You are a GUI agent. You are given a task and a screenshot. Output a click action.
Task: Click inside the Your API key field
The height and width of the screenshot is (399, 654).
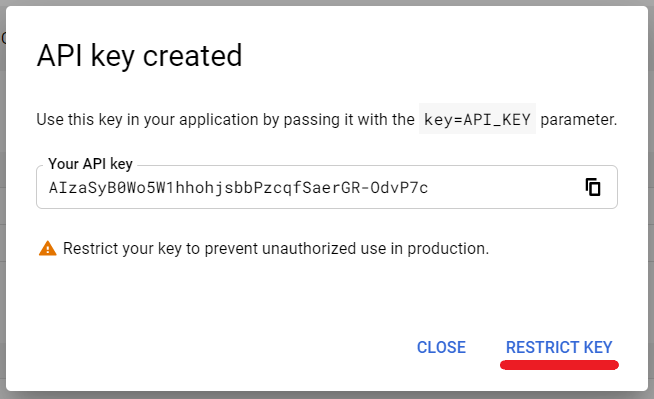coord(327,187)
